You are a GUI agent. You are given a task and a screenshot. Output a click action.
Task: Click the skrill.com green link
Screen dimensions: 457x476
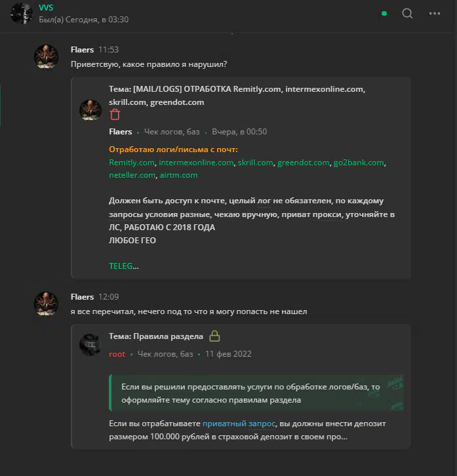point(255,163)
